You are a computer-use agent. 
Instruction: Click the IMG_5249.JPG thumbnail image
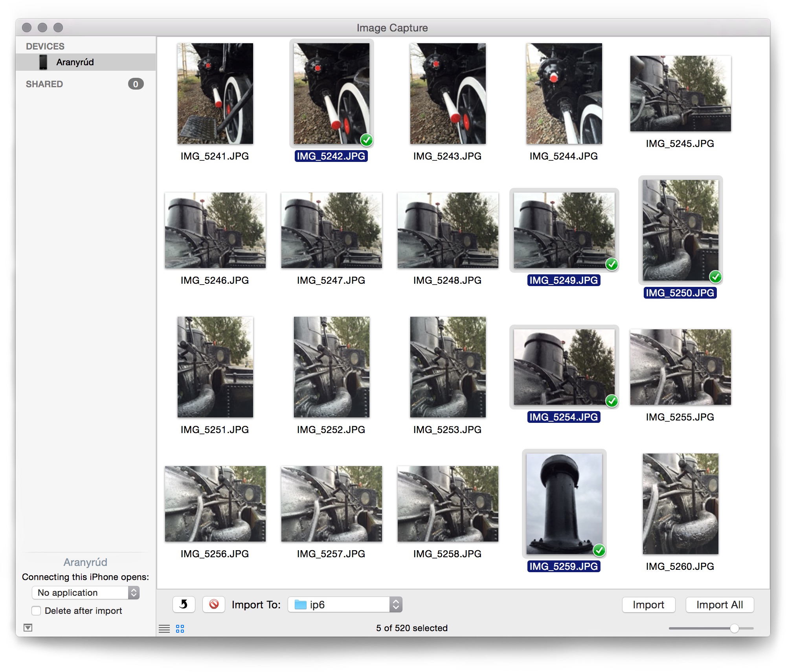tap(564, 230)
